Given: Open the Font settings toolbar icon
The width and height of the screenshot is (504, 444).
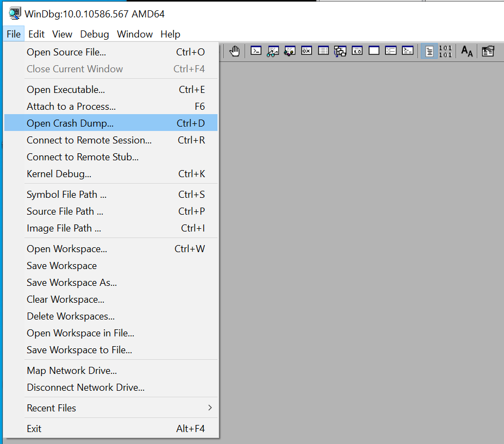Looking at the screenshot, I should [x=466, y=51].
